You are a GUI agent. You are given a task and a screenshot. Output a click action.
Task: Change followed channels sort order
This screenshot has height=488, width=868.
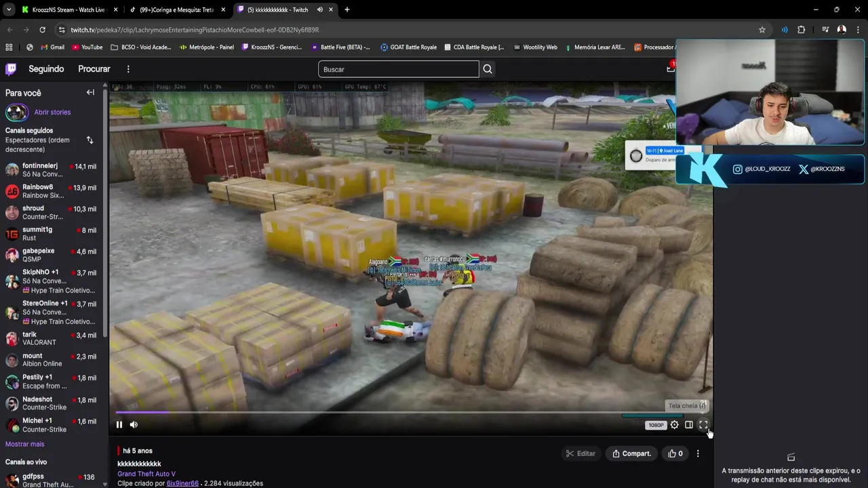click(90, 140)
